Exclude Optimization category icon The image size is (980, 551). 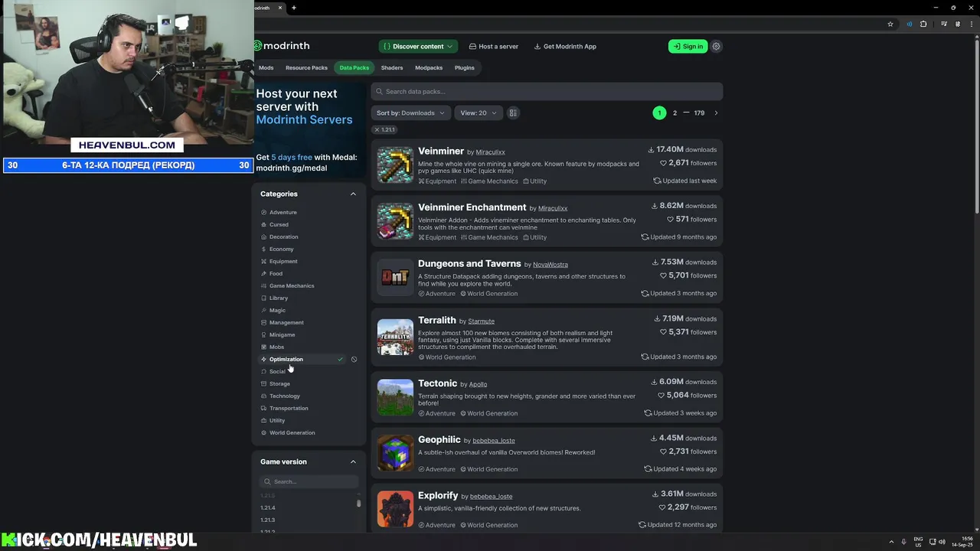(x=354, y=359)
